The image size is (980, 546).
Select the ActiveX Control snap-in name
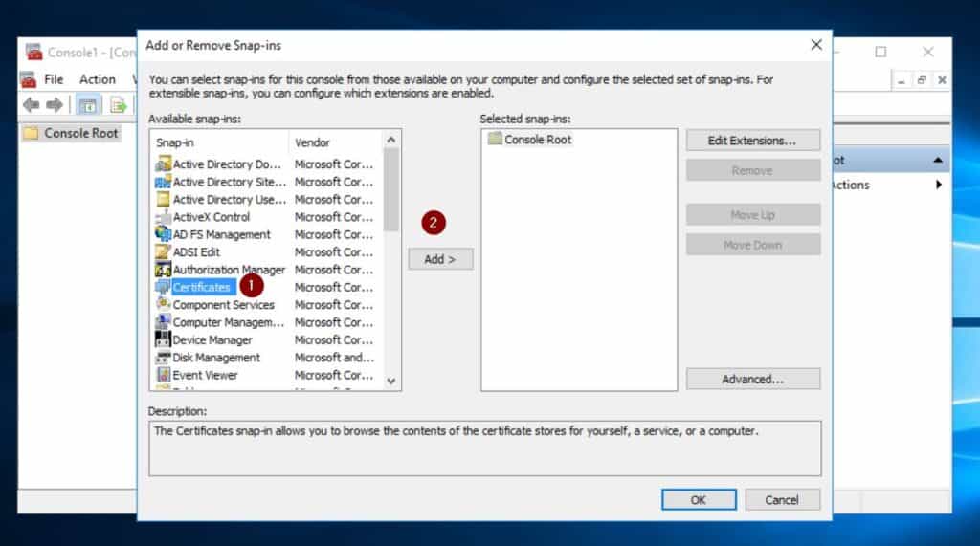coord(212,217)
